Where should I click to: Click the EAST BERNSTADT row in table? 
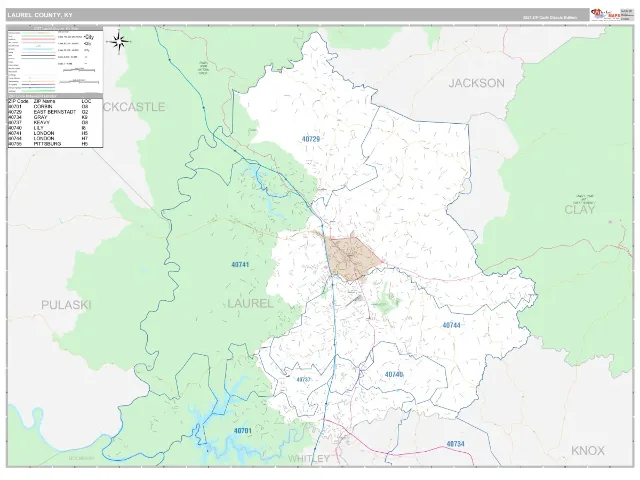tap(55, 112)
